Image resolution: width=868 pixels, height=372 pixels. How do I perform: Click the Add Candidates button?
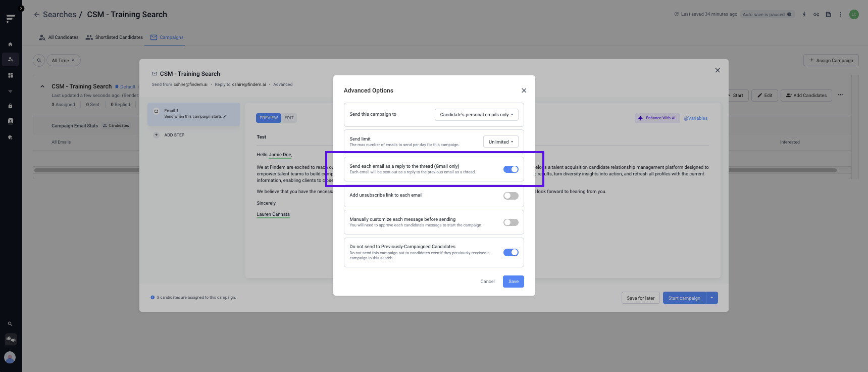806,96
